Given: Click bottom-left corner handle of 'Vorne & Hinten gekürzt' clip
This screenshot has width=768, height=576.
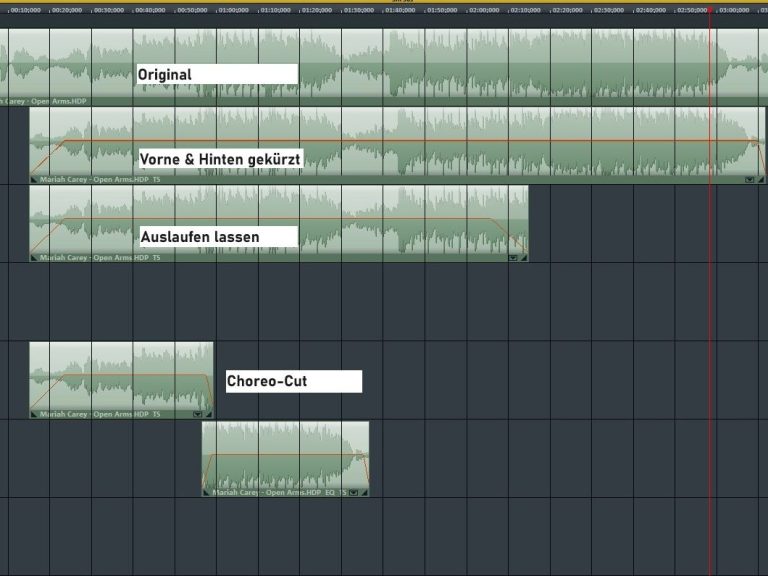Looking at the screenshot, I should (34, 180).
